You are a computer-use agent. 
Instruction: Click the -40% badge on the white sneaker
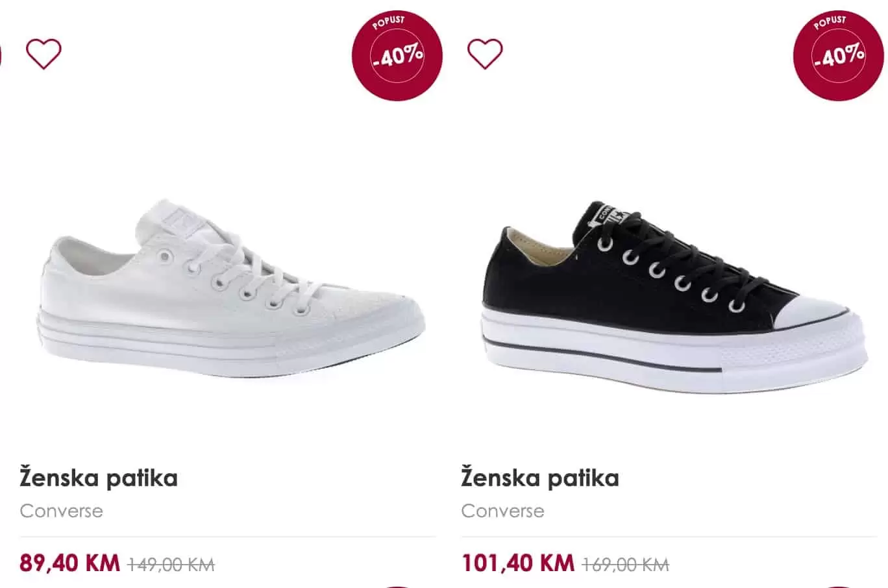397,56
